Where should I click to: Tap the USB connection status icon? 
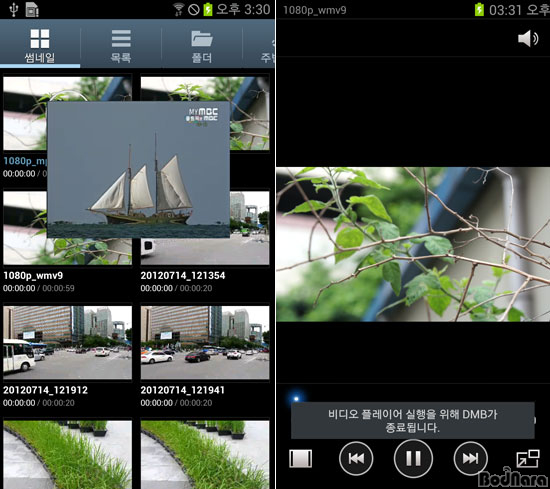tap(14, 9)
